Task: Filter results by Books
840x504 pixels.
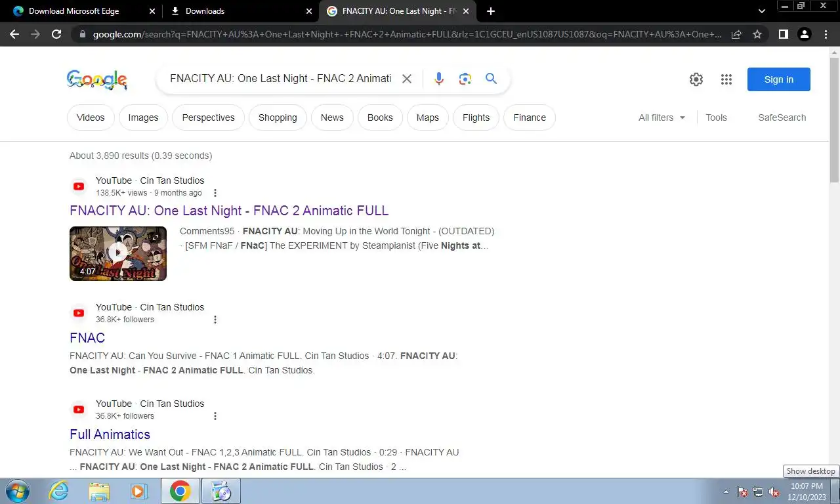Action: point(380,117)
